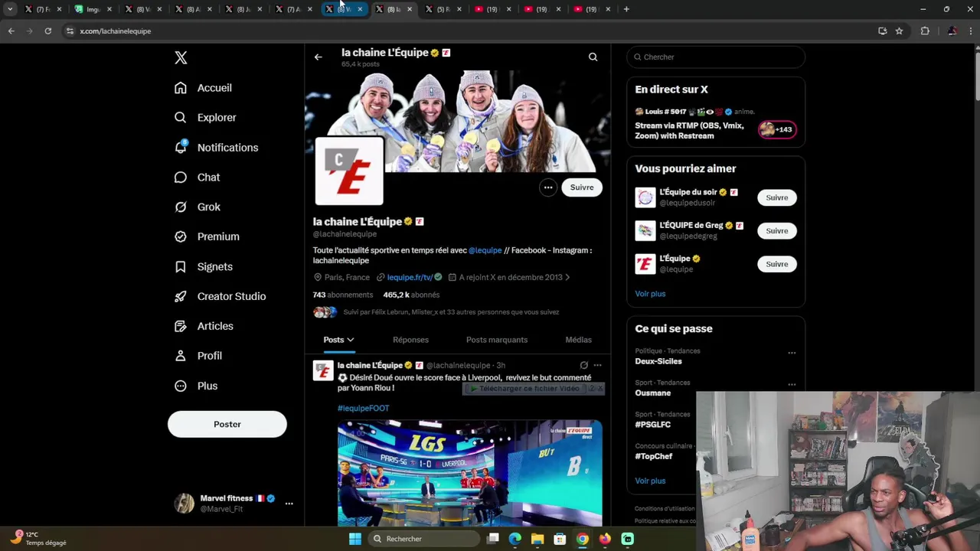Click Voir plus under Vous pourriez aimer
The height and width of the screenshot is (551, 980).
650,294
